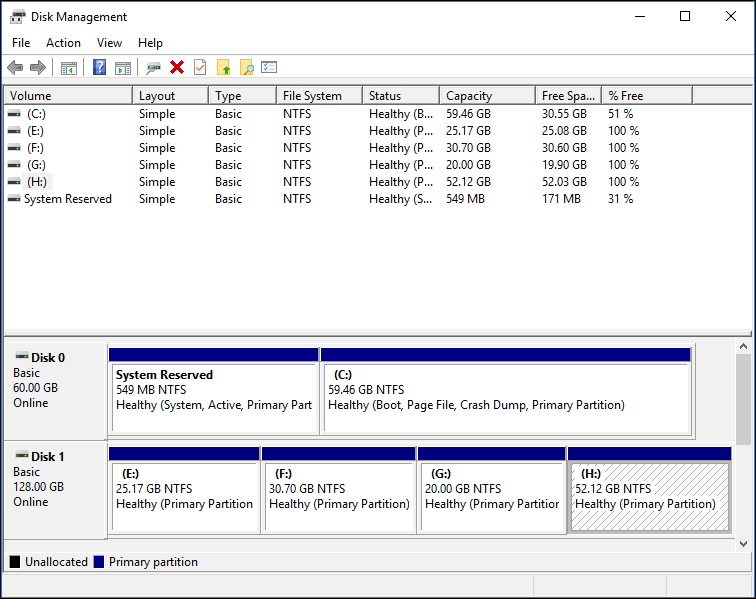Click the Forward arrow toolbar icon

tap(38, 68)
